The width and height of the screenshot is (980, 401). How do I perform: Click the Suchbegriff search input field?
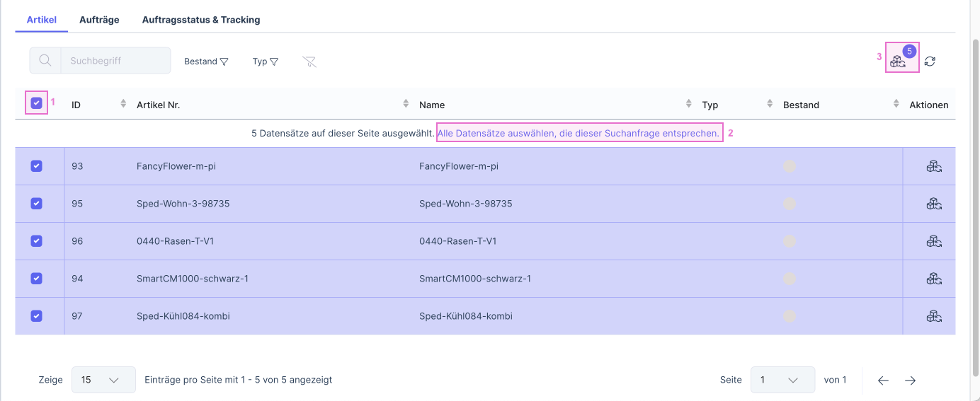coord(115,61)
